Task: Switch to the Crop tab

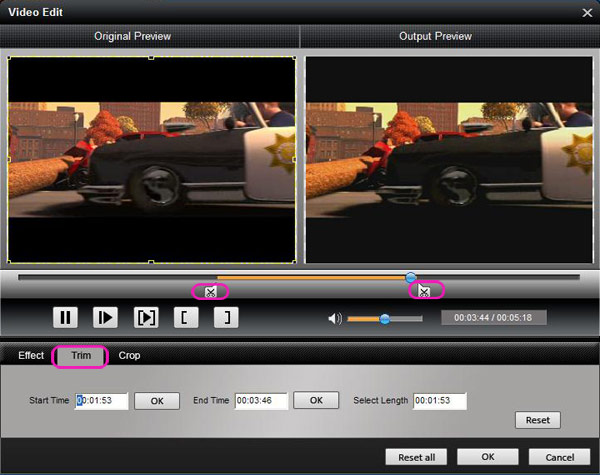Action: tap(129, 356)
